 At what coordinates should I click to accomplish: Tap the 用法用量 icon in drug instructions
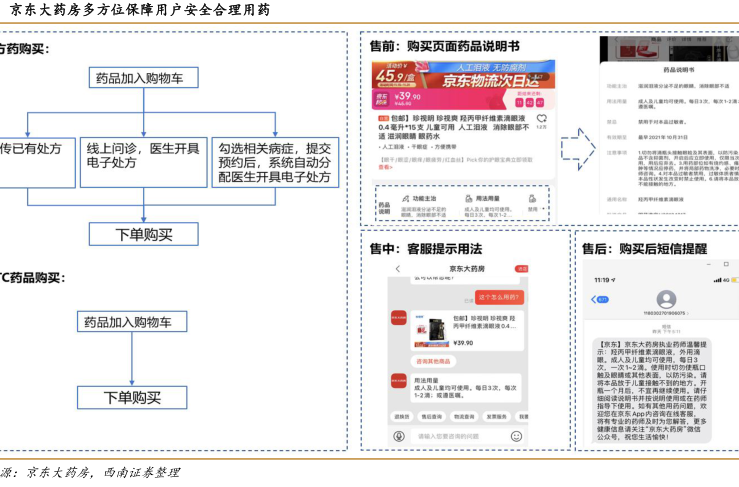click(469, 199)
